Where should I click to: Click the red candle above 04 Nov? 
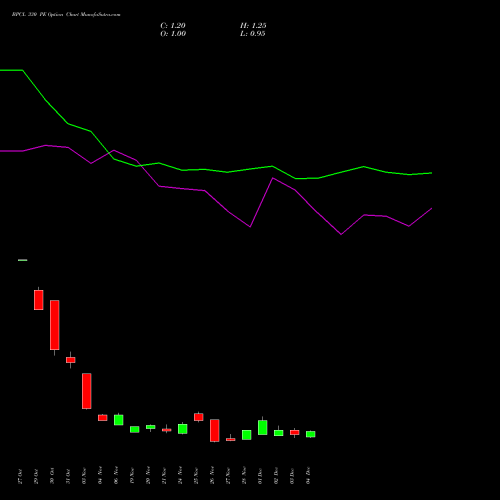coord(103,418)
